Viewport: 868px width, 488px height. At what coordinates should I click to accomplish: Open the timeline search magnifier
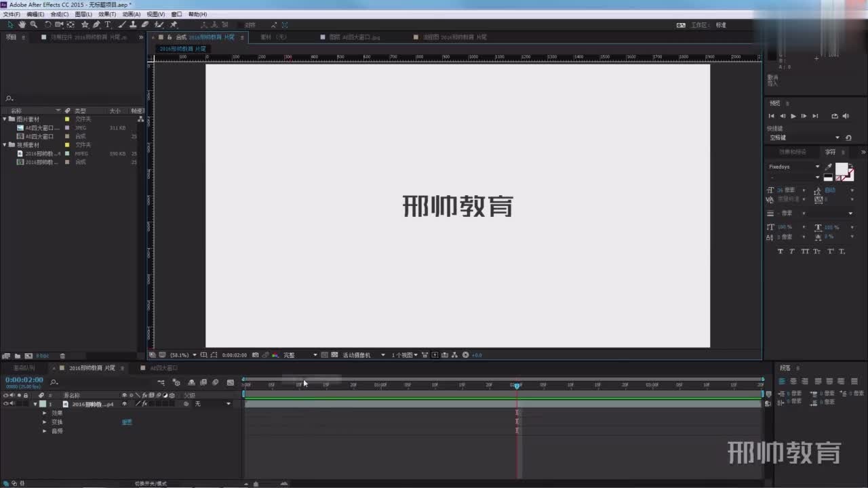(54, 383)
